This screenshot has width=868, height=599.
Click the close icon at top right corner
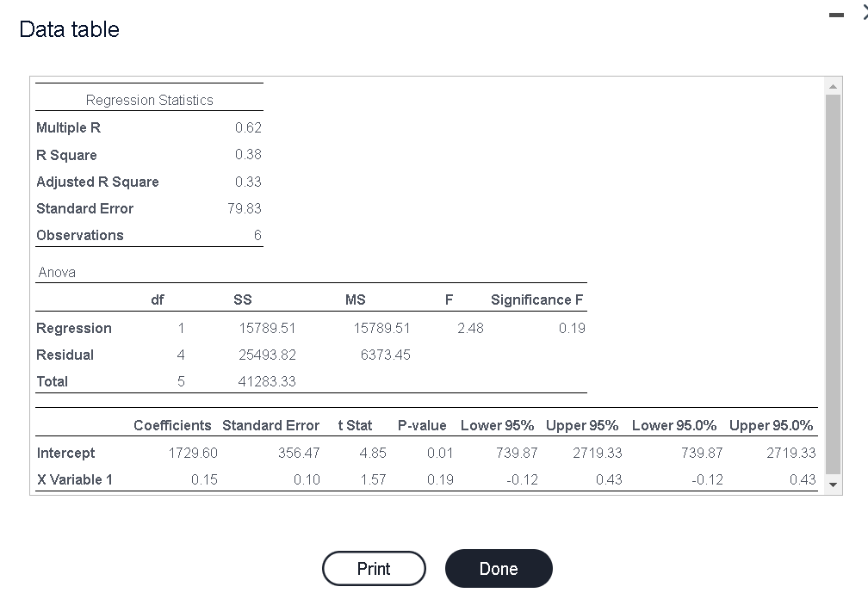click(x=864, y=13)
